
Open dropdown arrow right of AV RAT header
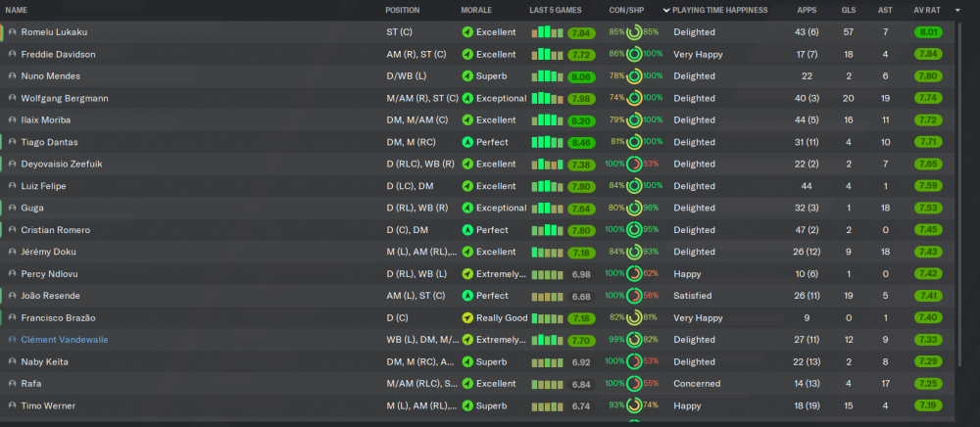(x=957, y=11)
